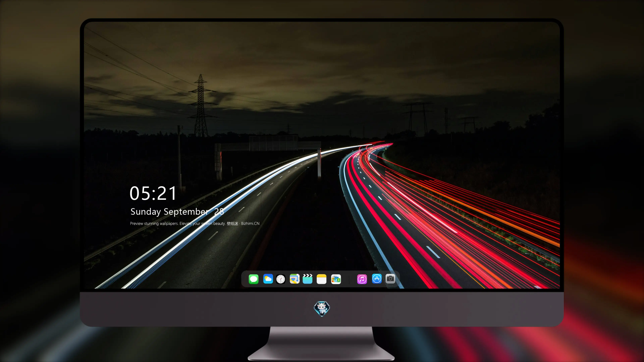The image size is (644, 362).
Task: Click the Bizhimi.CN watermark text
Action: click(x=250, y=223)
